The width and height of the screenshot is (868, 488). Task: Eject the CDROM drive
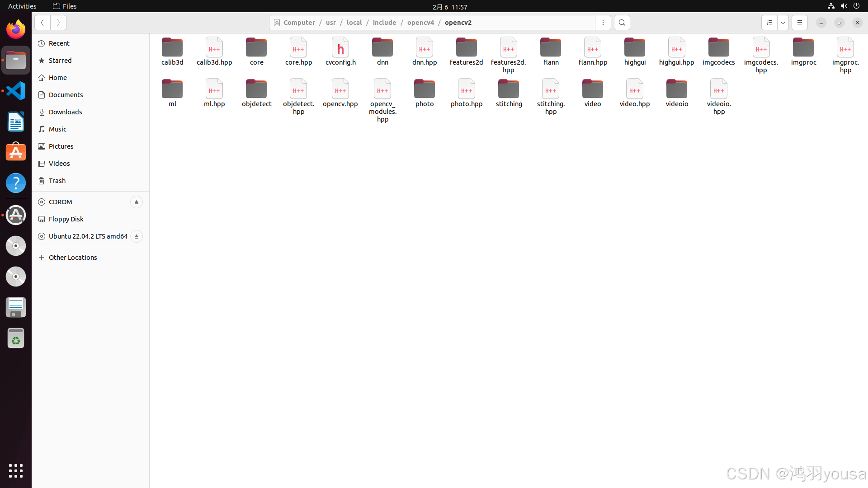click(x=136, y=202)
